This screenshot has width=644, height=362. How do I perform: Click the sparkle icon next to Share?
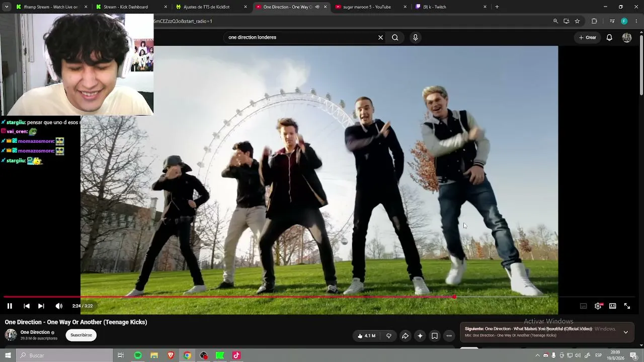[420, 336]
